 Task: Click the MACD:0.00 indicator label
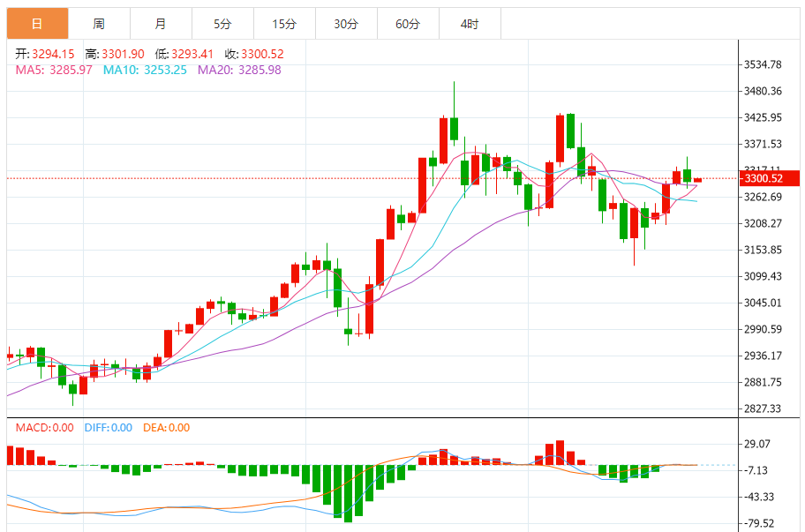tap(45, 427)
